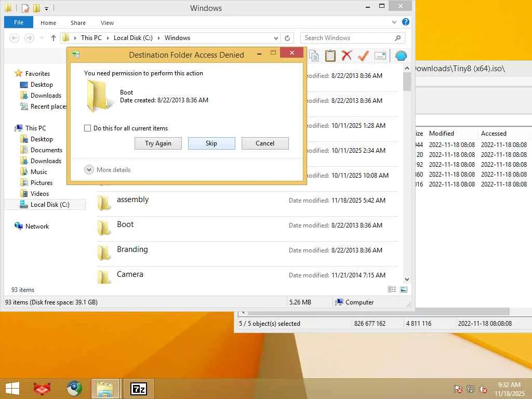The image size is (532, 399).
Task: Open address bar history dropdown
Action: pyautogui.click(x=276, y=38)
